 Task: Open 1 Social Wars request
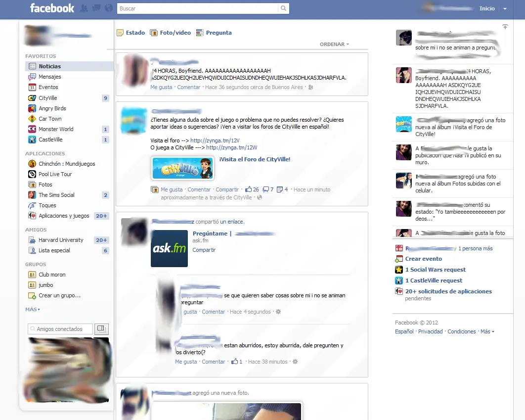click(435, 270)
